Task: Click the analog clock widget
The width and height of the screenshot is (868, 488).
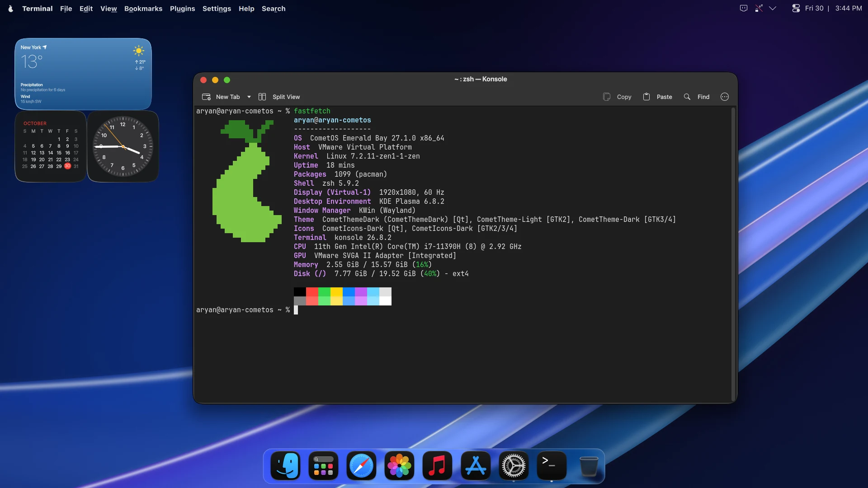Action: (x=123, y=146)
